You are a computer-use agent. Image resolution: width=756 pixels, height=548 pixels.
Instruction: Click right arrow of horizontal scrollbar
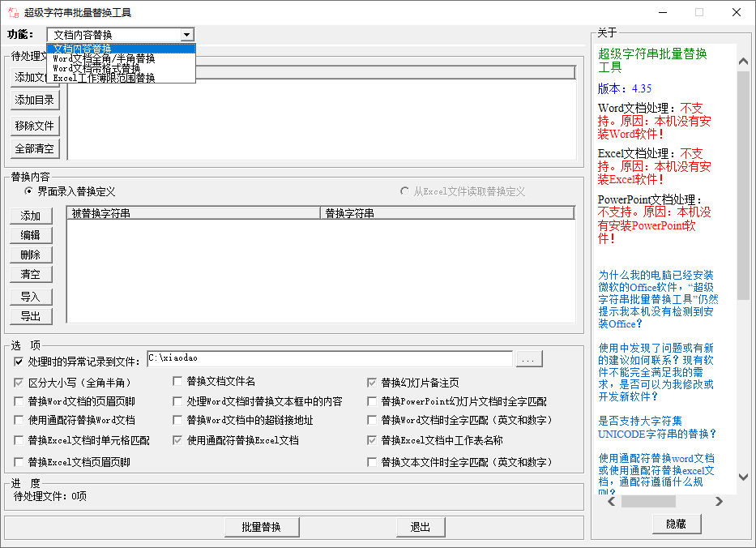point(719,502)
